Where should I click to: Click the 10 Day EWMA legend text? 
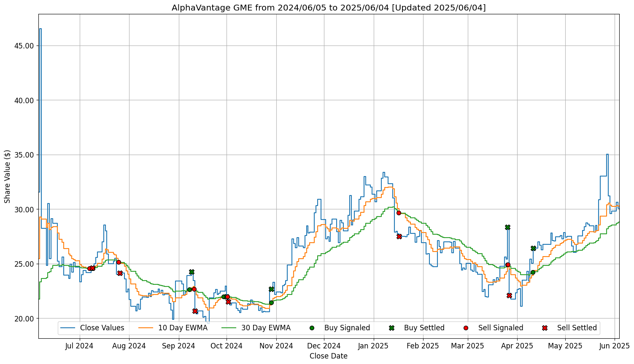(183, 328)
